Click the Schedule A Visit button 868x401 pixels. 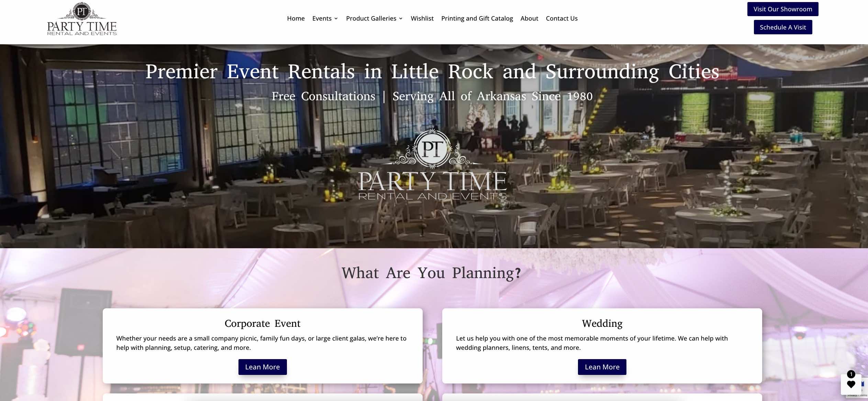[783, 27]
